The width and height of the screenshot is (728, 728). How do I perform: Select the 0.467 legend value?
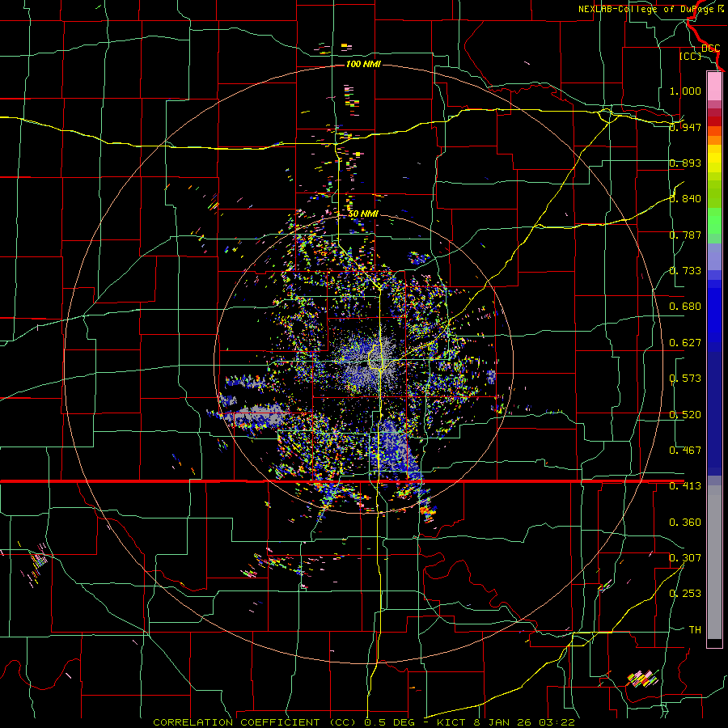pos(685,451)
